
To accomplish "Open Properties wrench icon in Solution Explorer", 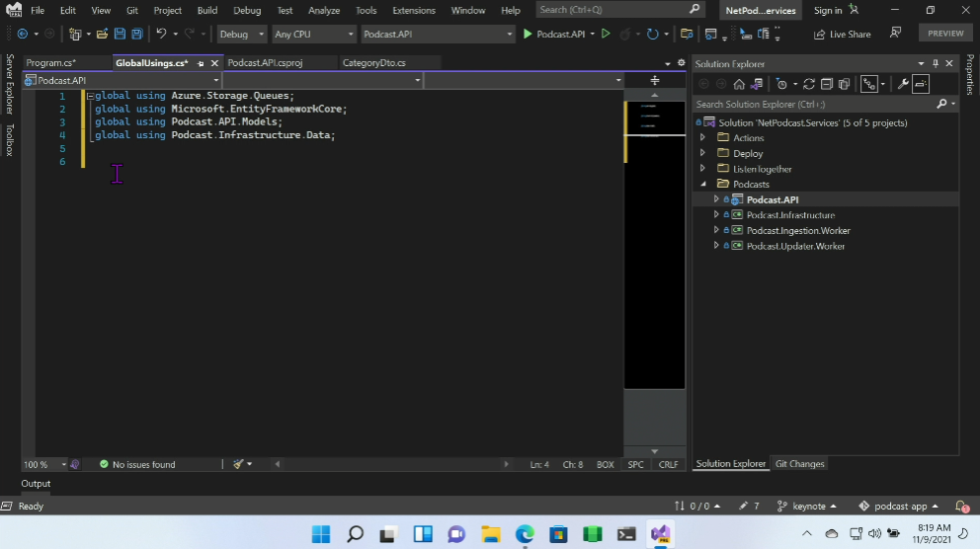I will click(903, 84).
